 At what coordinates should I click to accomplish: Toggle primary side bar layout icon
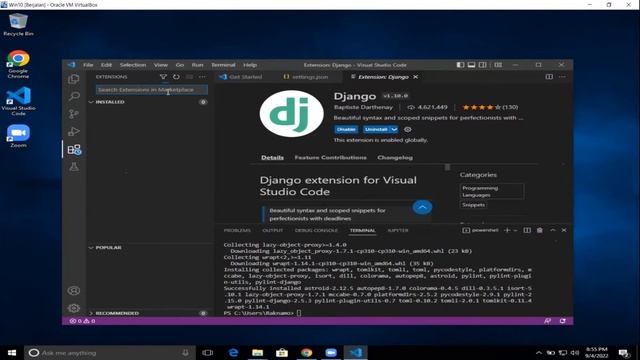[x=460, y=65]
